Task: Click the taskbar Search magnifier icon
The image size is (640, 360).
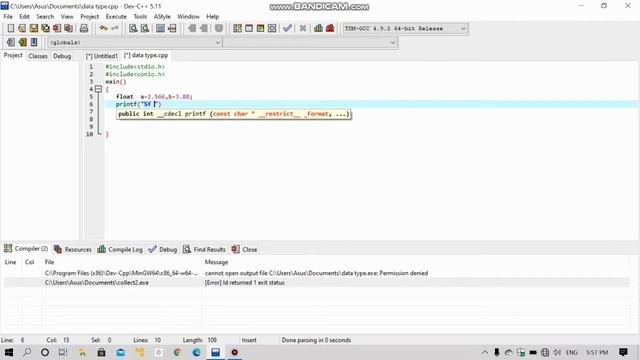Action: [x=27, y=352]
